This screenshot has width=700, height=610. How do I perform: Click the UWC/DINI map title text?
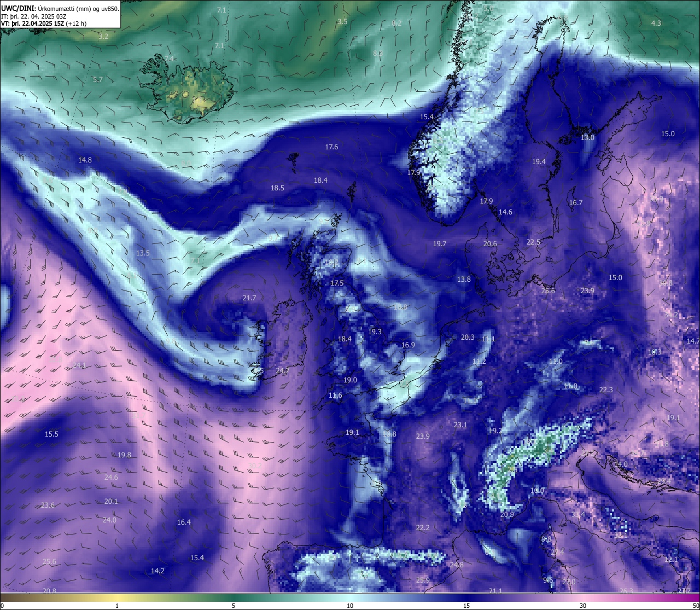60,8
